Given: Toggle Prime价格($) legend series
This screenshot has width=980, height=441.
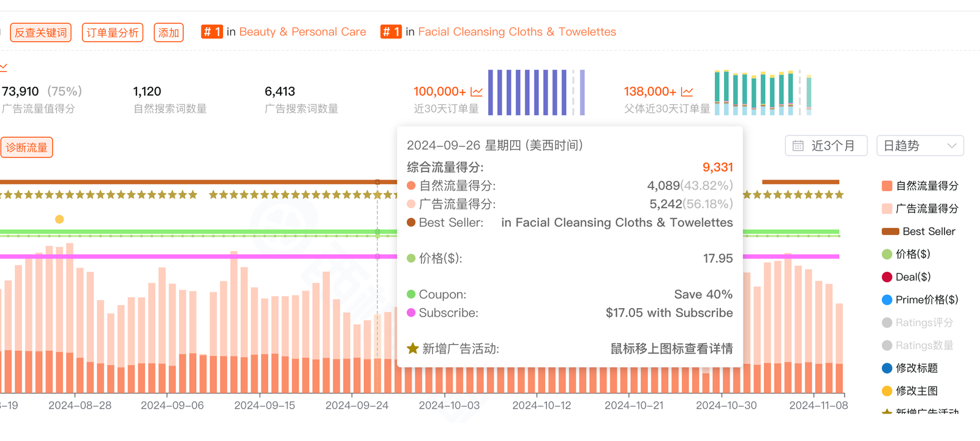Looking at the screenshot, I should pos(920,300).
